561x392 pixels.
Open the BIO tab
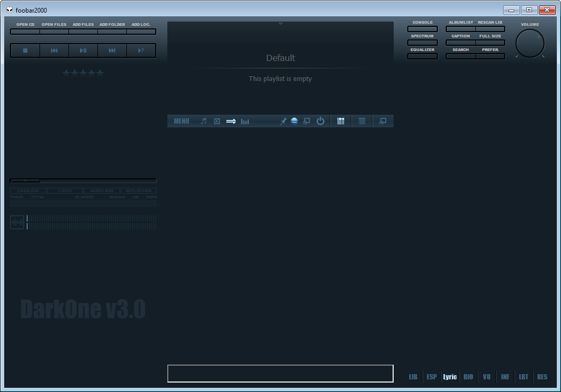pyautogui.click(x=468, y=377)
